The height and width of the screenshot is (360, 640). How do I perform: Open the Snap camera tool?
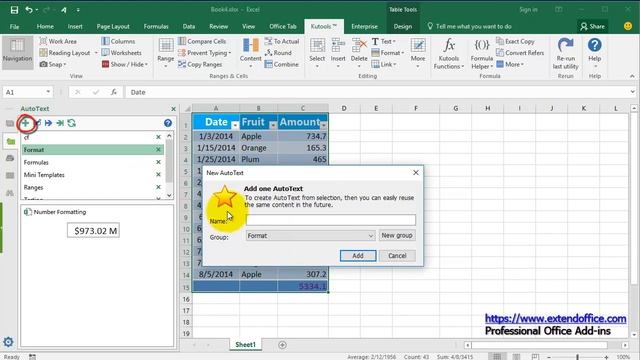click(52, 64)
